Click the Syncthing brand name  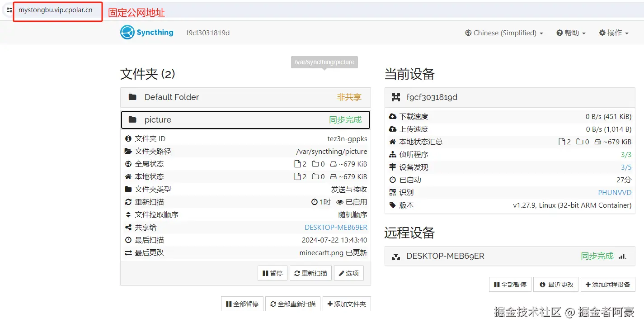tap(155, 33)
